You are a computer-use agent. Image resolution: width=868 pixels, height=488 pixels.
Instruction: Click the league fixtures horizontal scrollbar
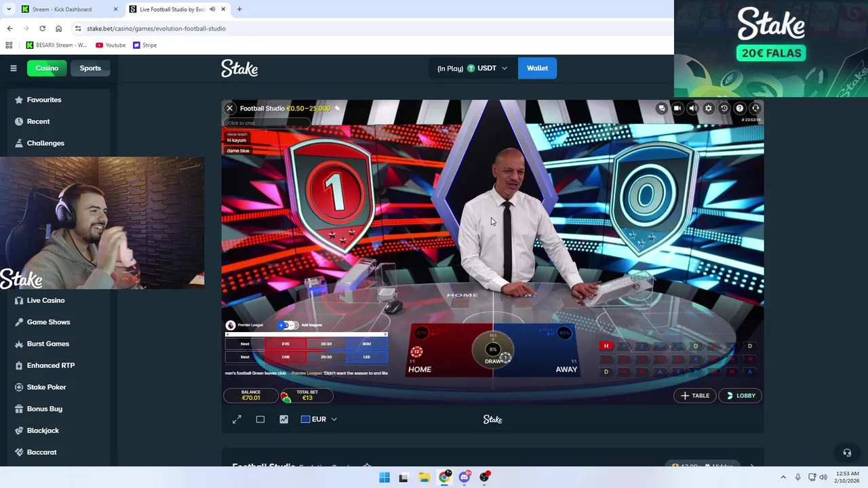[x=306, y=334]
